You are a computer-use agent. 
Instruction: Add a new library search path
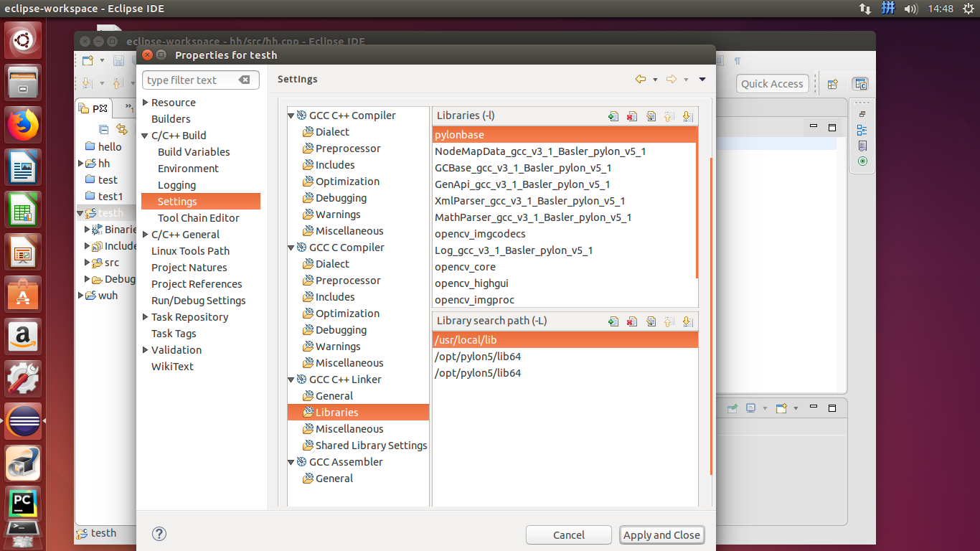pyautogui.click(x=613, y=321)
